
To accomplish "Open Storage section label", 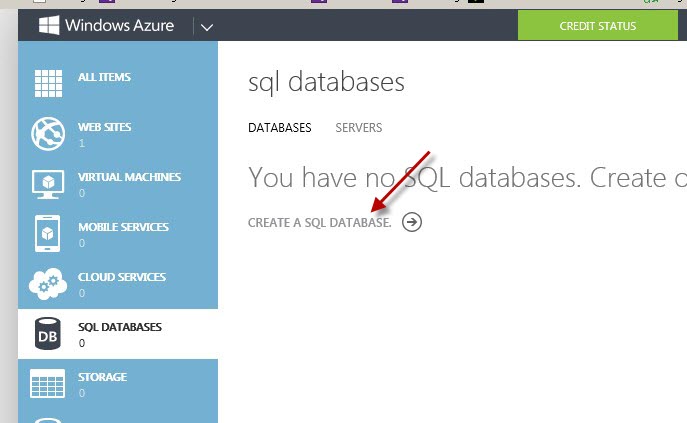I will tap(103, 377).
